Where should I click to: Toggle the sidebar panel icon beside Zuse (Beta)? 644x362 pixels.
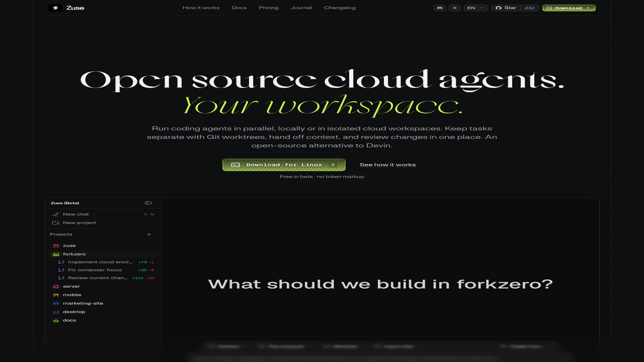(148, 203)
